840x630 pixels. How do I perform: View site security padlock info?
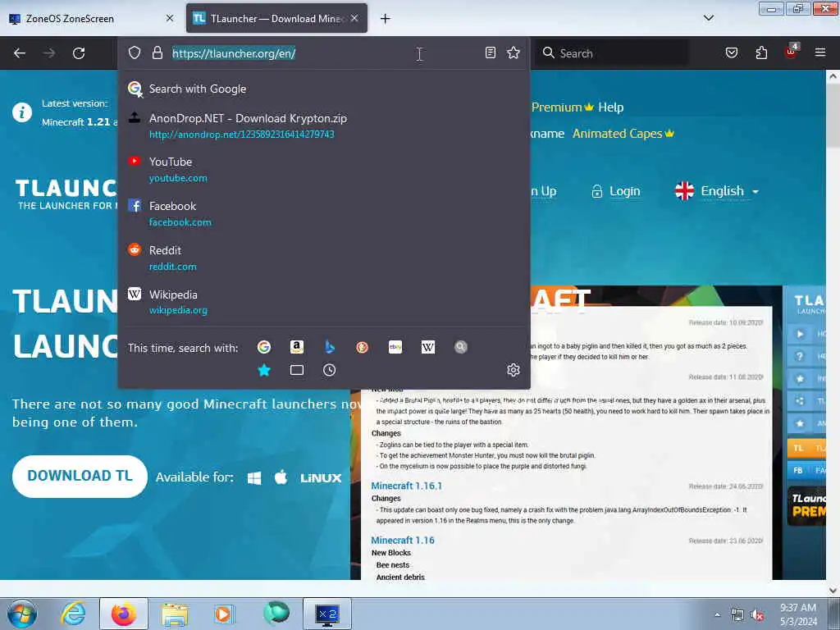pyautogui.click(x=157, y=52)
